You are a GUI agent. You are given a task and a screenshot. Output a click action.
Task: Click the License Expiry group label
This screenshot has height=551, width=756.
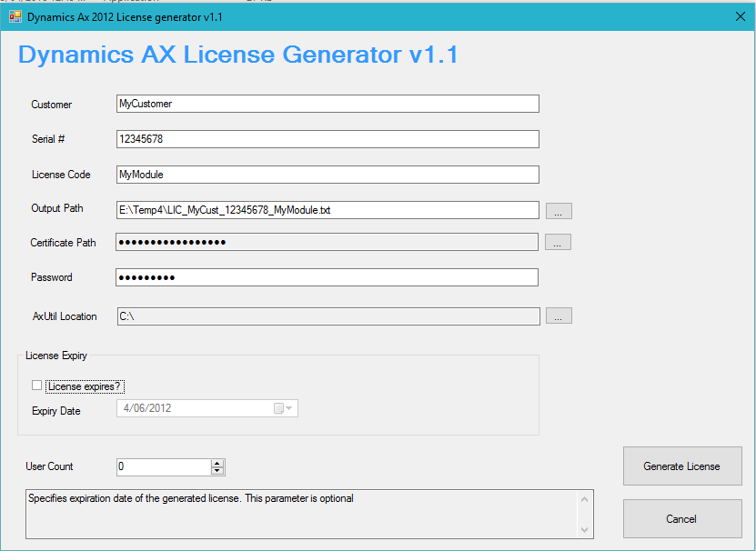click(x=56, y=356)
